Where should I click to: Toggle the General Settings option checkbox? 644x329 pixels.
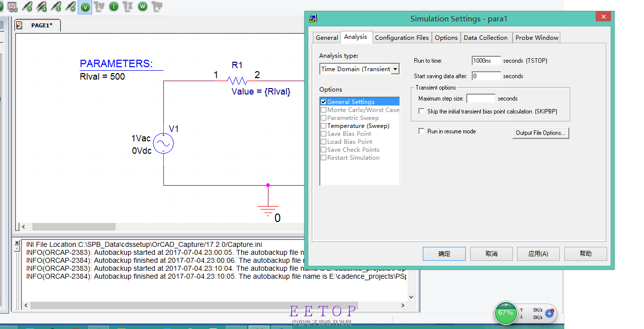[x=324, y=102]
